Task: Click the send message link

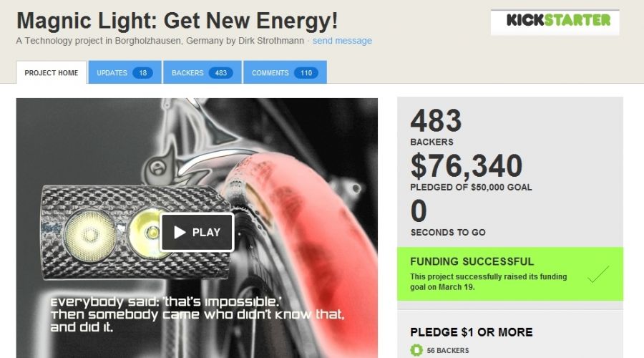Action: pyautogui.click(x=342, y=41)
